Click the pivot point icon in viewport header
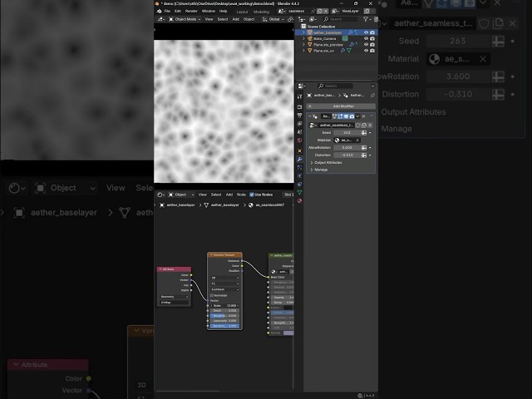532x399 pixels. (x=291, y=19)
